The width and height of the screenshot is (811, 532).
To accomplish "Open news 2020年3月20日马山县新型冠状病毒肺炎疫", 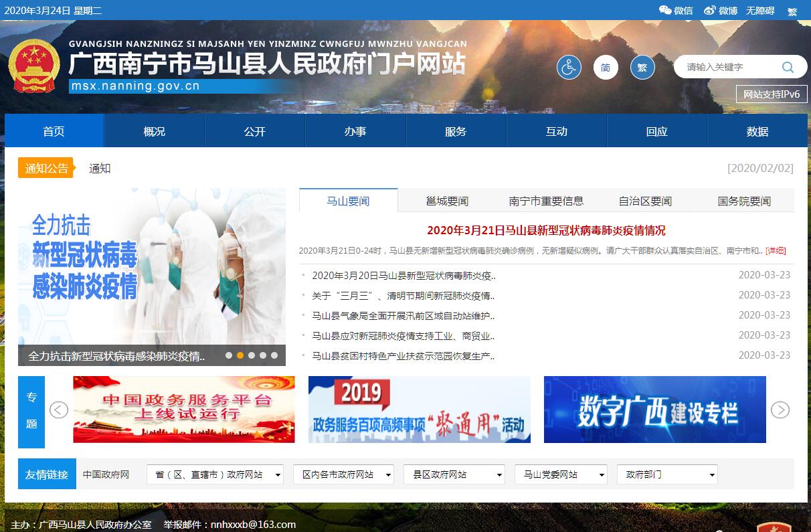I will point(403,275).
